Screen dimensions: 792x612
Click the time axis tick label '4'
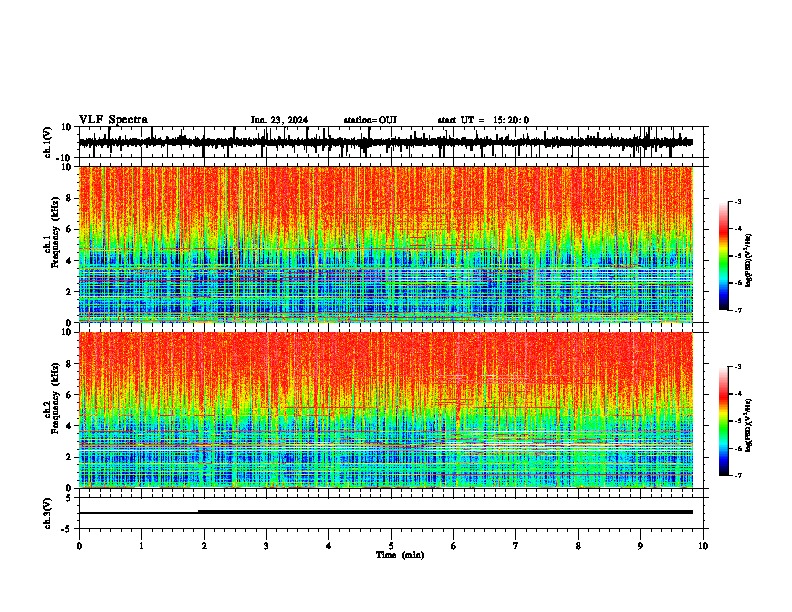329,546
